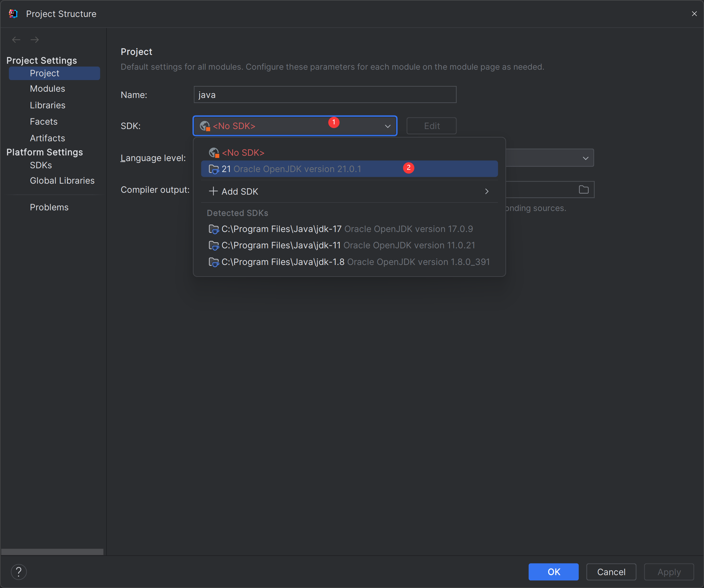Click the Compiler output label
Screen dimensions: 704x588
155,190
